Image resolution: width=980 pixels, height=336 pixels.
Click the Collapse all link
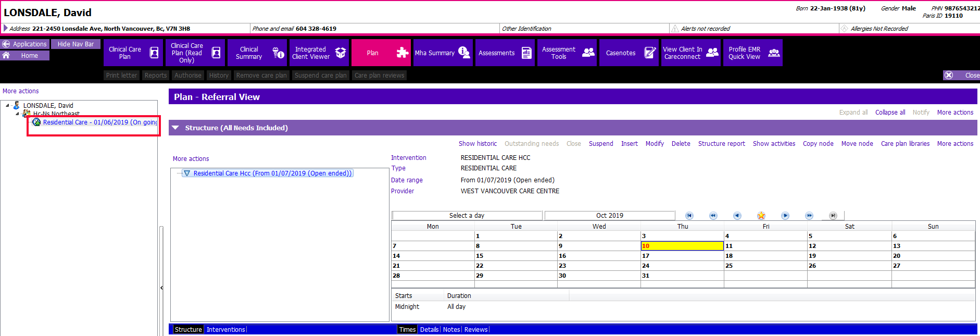890,113
